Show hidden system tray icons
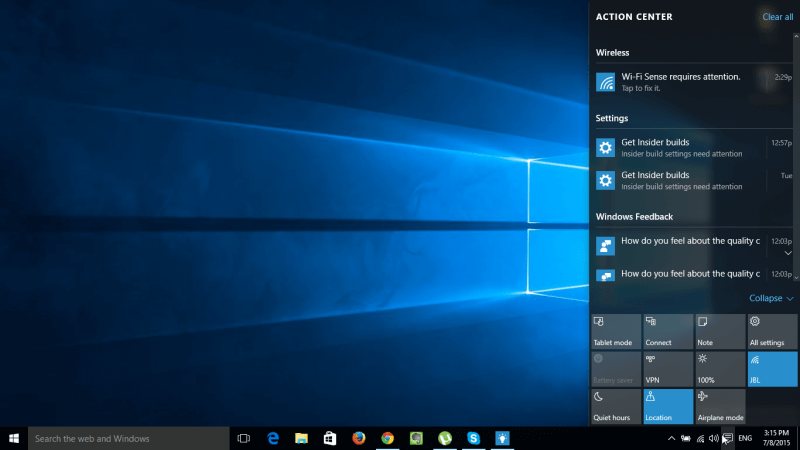800x450 pixels. tap(671, 438)
